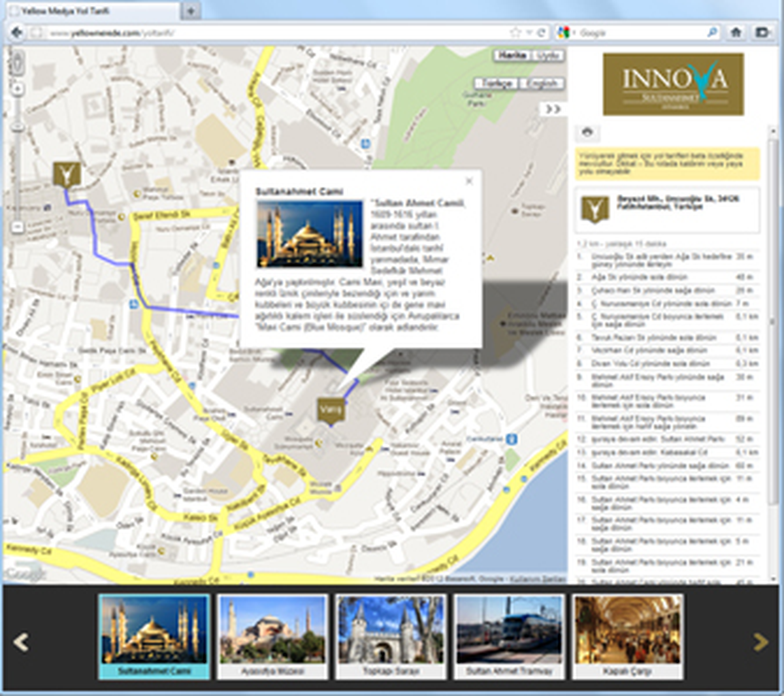Zoom in the map with plus button
This screenshot has width=784, height=696.
tap(18, 88)
